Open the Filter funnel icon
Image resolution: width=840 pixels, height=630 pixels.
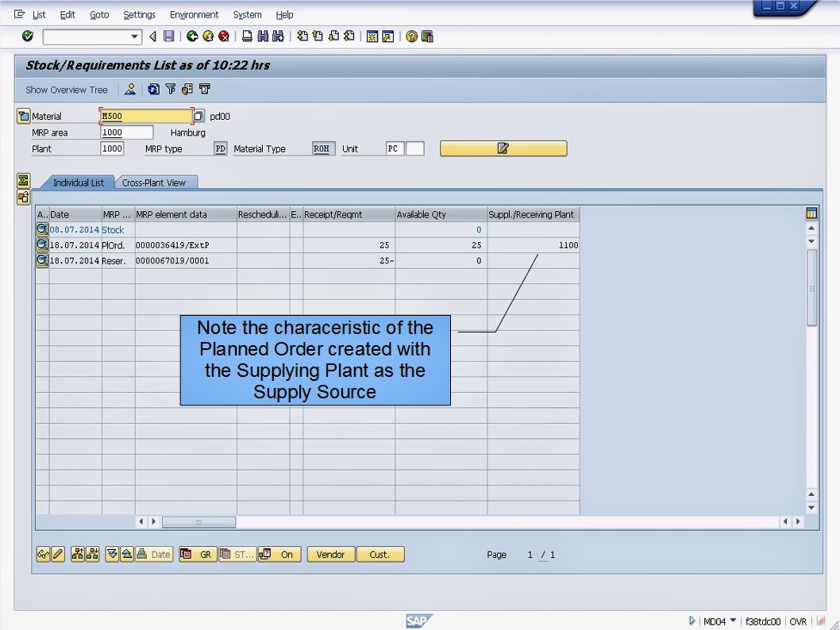click(171, 89)
